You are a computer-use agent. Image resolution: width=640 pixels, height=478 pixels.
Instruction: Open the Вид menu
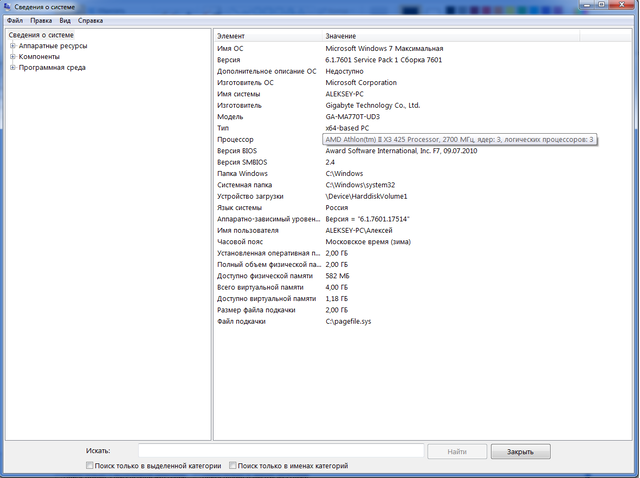pos(65,20)
